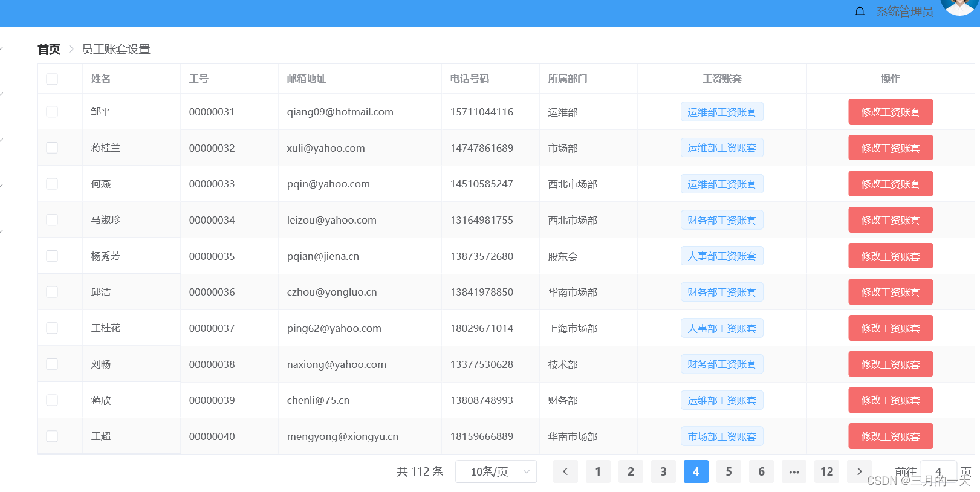The width and height of the screenshot is (980, 492).
Task: Modify salary account for 邱洁
Action: 891,292
